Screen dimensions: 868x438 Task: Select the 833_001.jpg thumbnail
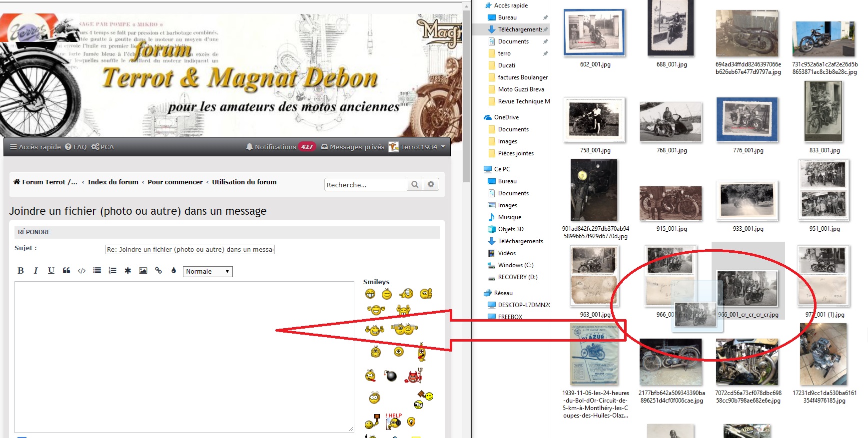(824, 112)
